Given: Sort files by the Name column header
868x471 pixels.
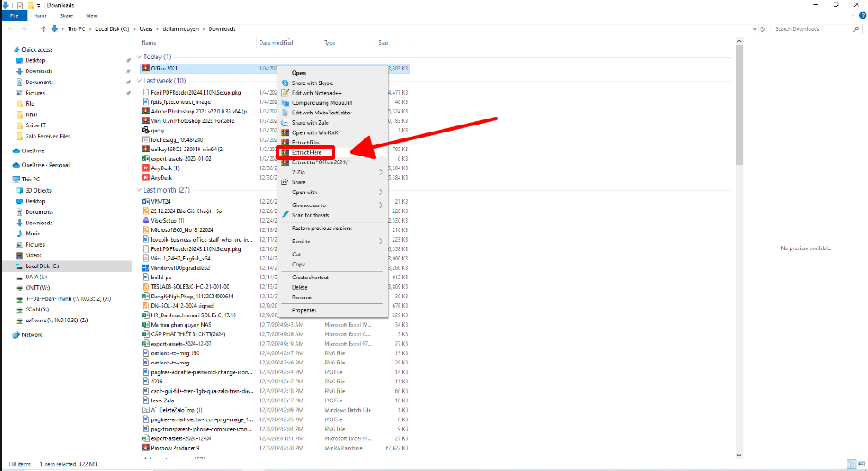Looking at the screenshot, I should 149,42.
